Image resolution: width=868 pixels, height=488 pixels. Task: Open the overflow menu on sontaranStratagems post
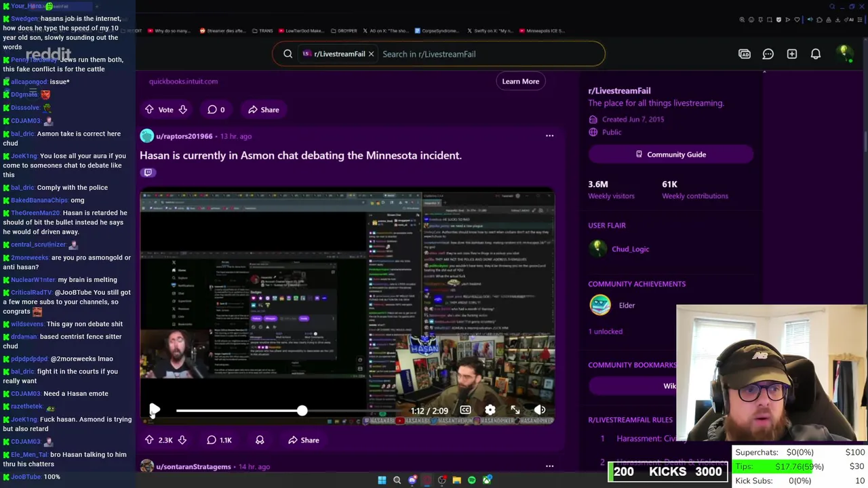coord(549,466)
